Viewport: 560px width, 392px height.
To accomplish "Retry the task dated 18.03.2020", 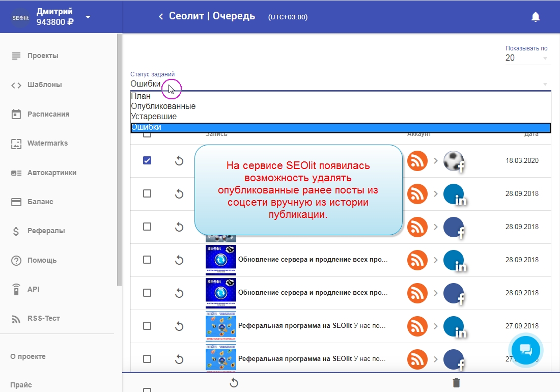I will click(x=179, y=161).
